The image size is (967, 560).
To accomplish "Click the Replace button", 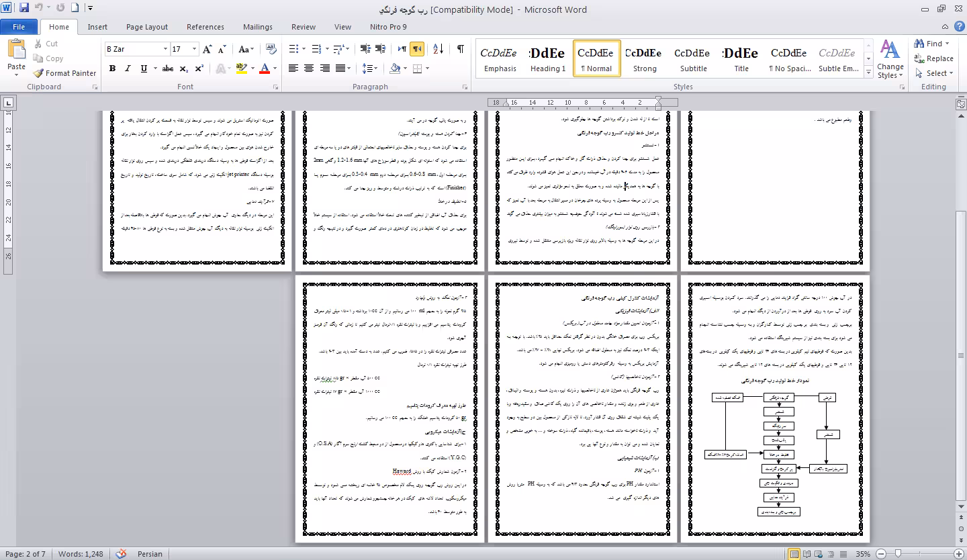I will [x=934, y=58].
